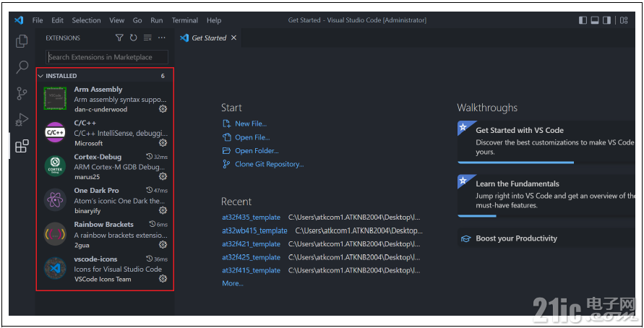Click the Open Folder... link
This screenshot has width=644, height=328.
point(257,151)
